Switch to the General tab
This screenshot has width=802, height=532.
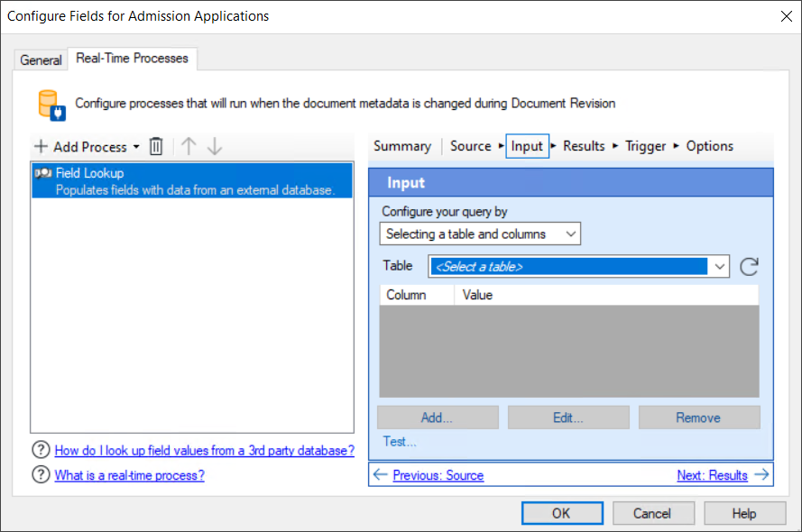41,60
